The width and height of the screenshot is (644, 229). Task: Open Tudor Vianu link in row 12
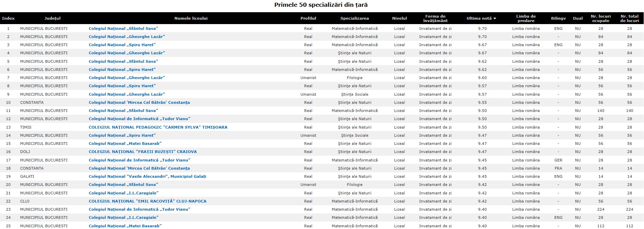tap(140, 119)
